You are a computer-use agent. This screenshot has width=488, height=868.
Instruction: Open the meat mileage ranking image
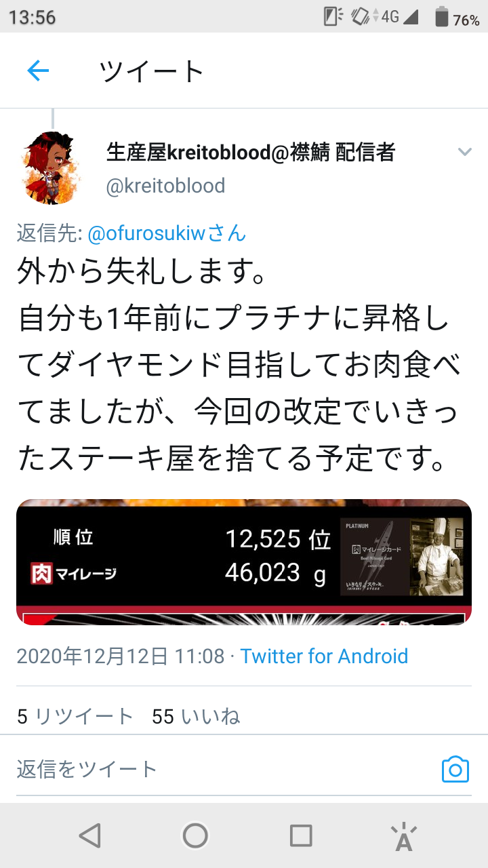click(244, 562)
